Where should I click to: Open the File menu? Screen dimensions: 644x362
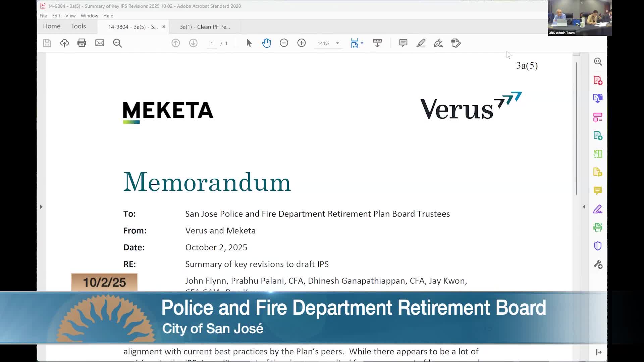pos(43,16)
